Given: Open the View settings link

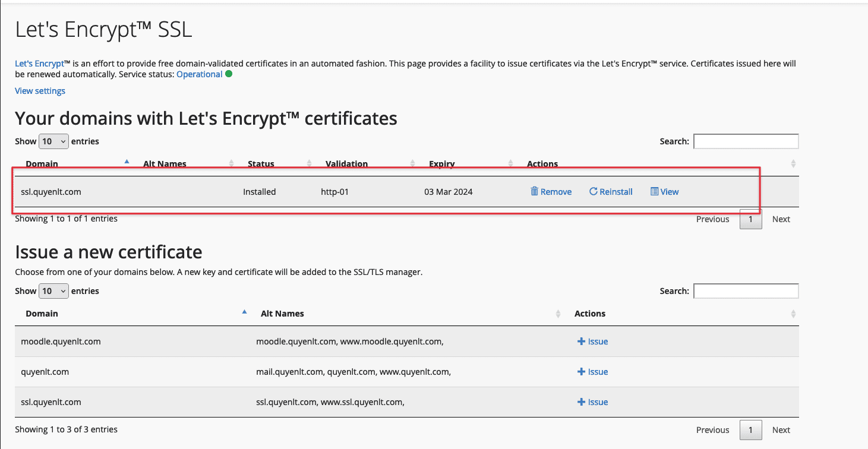Looking at the screenshot, I should tap(40, 91).
